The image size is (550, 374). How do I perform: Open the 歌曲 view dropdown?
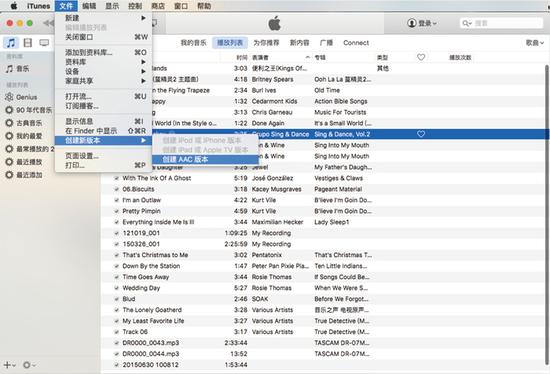tap(535, 43)
